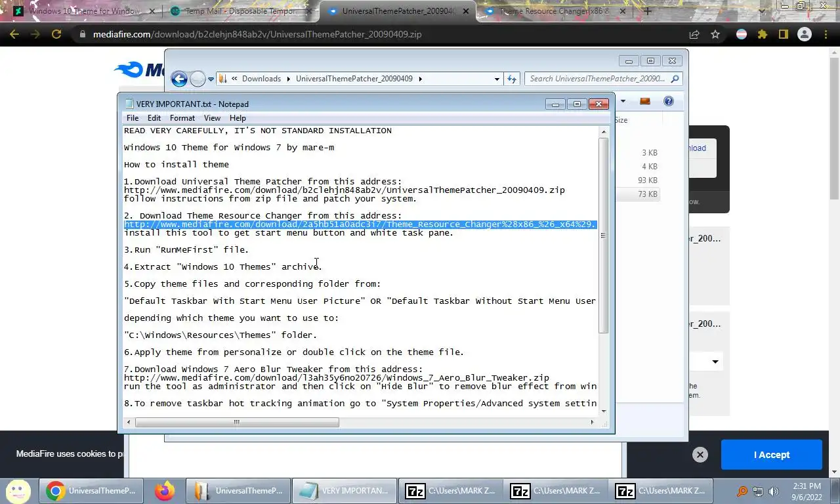Expand arrow after UniversalThemePatcher_20090409 breadcrumb
The height and width of the screenshot is (504, 840).
(x=420, y=79)
